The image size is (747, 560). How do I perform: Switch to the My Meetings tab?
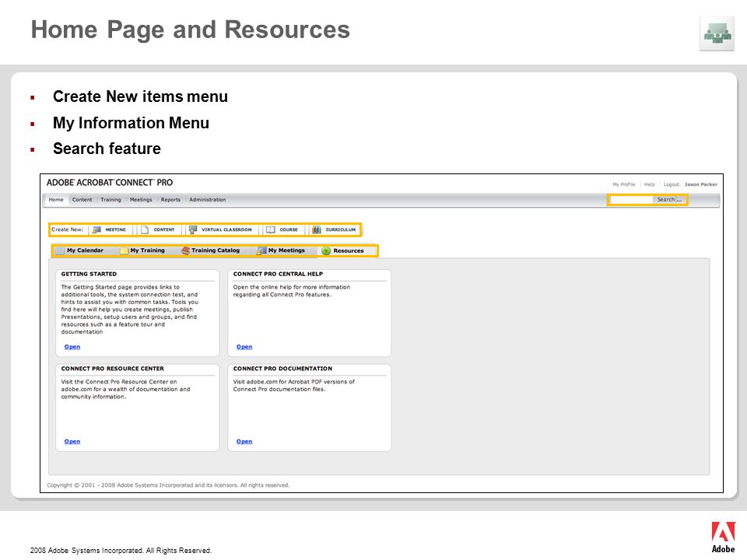coord(281,250)
